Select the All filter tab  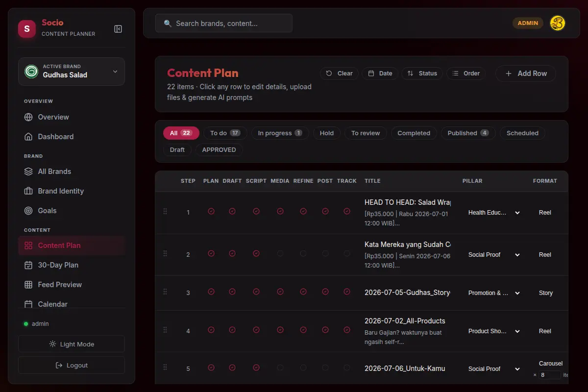pyautogui.click(x=181, y=133)
